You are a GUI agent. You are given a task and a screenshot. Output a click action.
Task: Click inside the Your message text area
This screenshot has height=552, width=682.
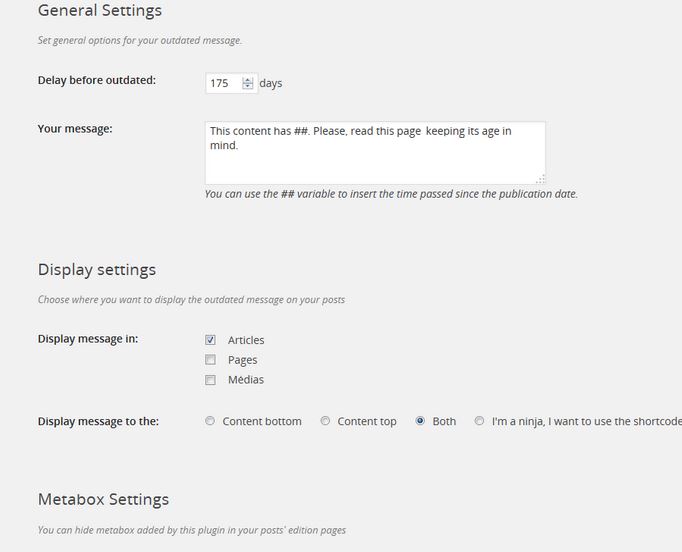click(375, 153)
